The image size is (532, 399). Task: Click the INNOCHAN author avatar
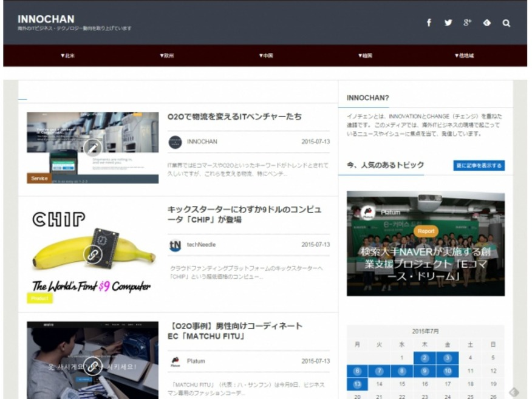[175, 142]
